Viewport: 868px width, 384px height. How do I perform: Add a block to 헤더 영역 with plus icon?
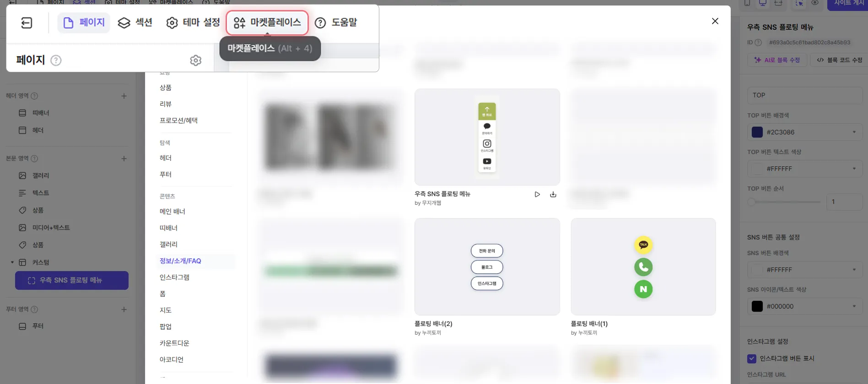pyautogui.click(x=124, y=96)
